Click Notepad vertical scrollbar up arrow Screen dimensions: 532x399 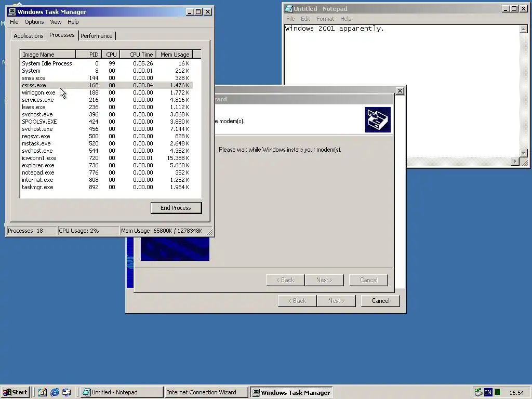pos(524,29)
